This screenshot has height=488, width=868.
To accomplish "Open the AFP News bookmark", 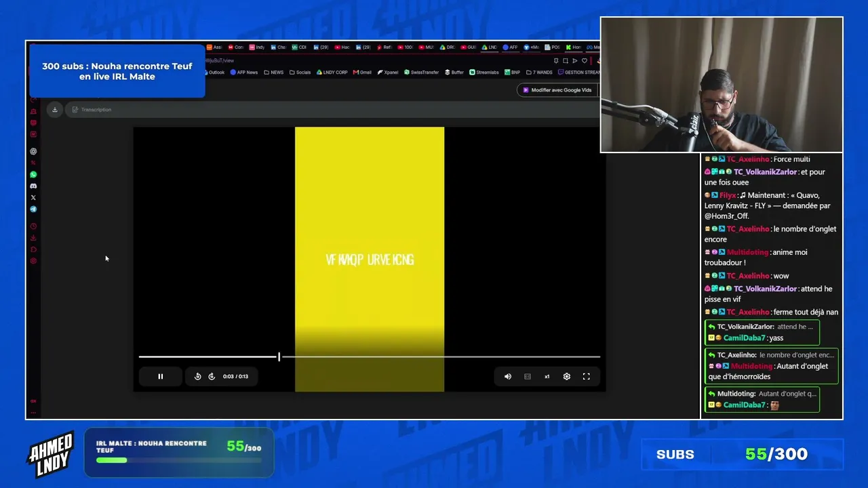I will [x=244, y=73].
